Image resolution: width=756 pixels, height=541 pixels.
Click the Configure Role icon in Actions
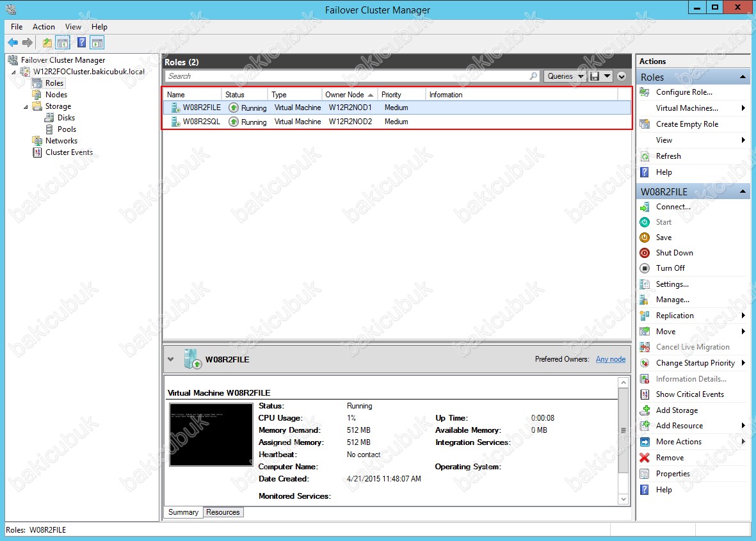[x=644, y=92]
